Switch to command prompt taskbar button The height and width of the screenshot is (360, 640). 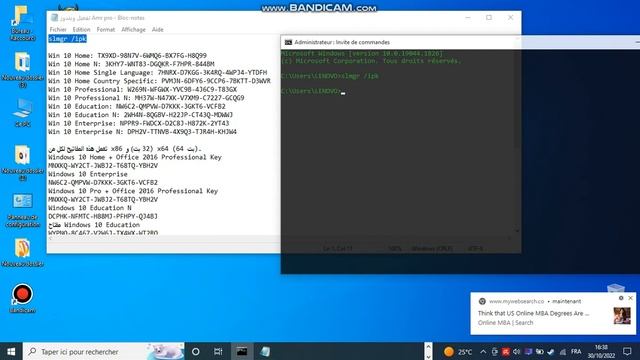click(242, 351)
